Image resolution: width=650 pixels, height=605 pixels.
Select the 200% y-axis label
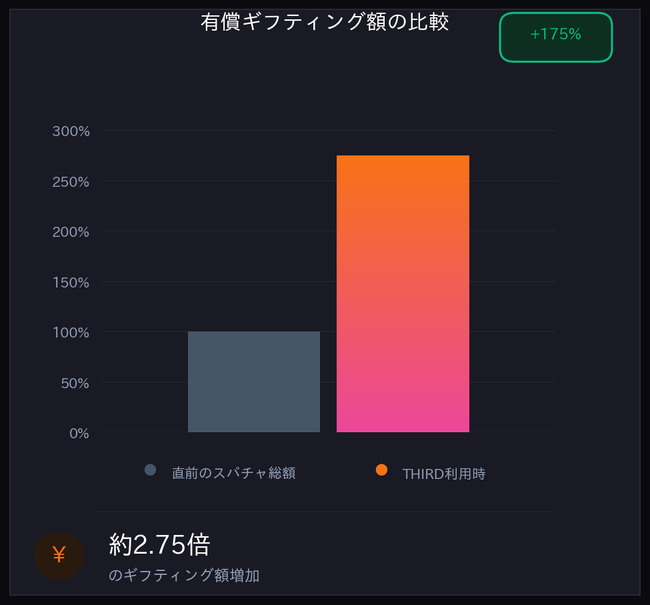pos(71,232)
